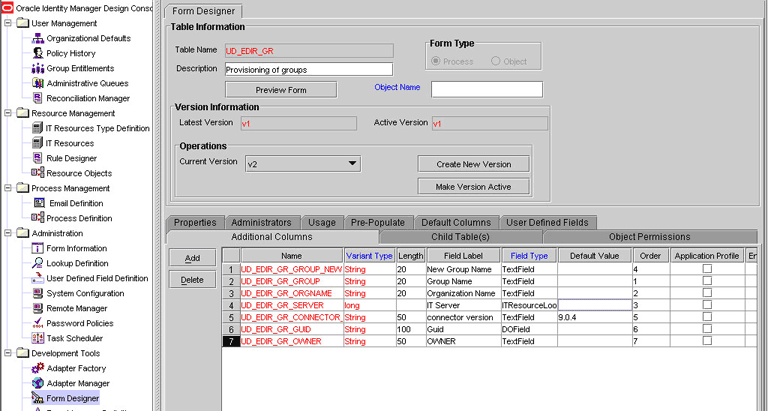Open the Remote Manager icon
This screenshot has width=768, height=411.
38,308
